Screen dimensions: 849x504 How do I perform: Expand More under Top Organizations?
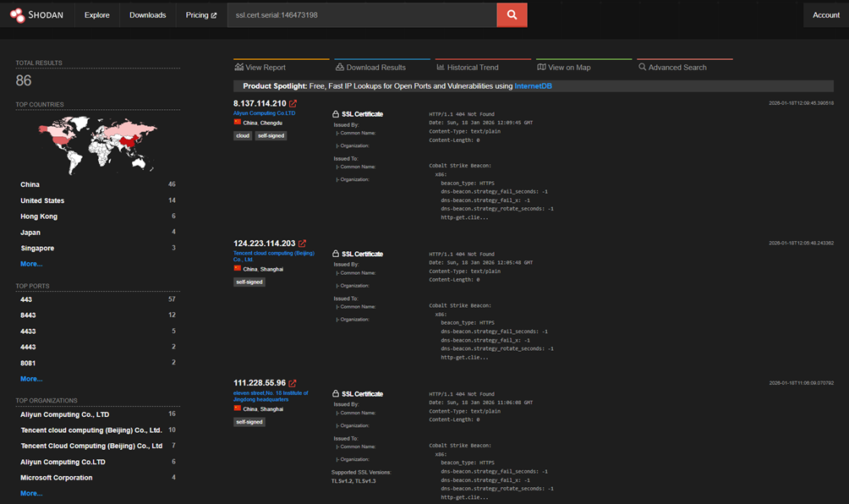[31, 493]
